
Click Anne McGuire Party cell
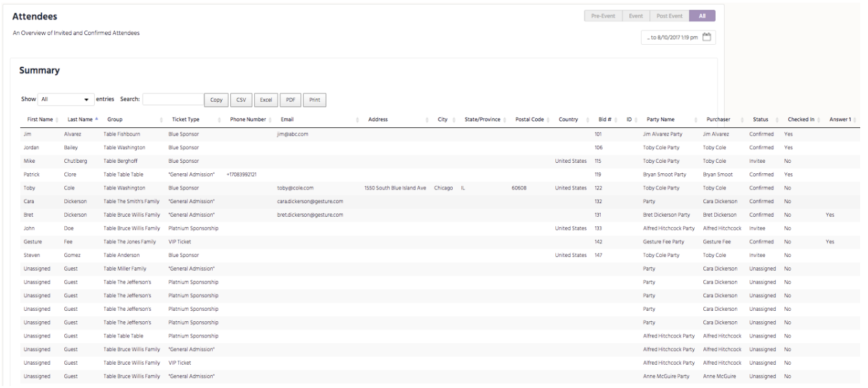pyautogui.click(x=666, y=376)
